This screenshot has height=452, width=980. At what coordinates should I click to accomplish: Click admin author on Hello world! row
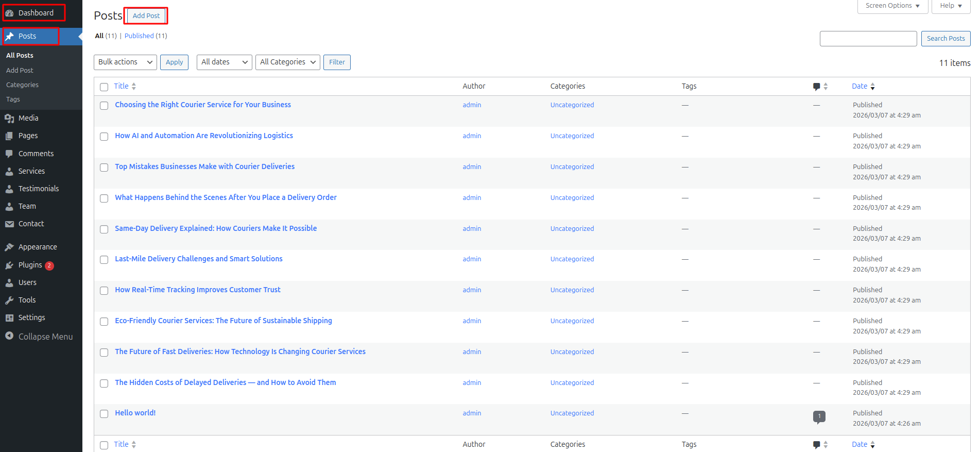pos(472,413)
